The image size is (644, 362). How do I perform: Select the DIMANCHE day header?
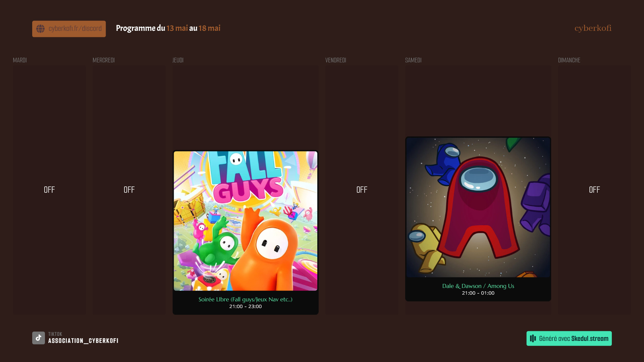569,60
